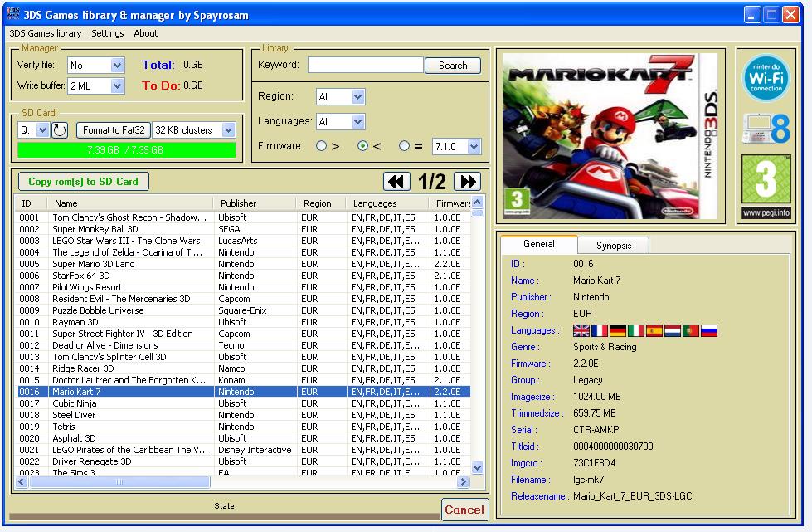
Task: Select the Rayman 3D row
Action: 243,322
